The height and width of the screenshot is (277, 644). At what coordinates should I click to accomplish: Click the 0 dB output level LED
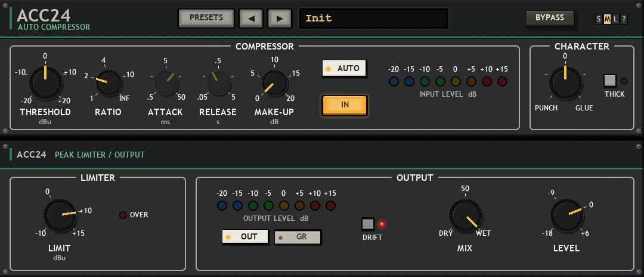tap(284, 205)
